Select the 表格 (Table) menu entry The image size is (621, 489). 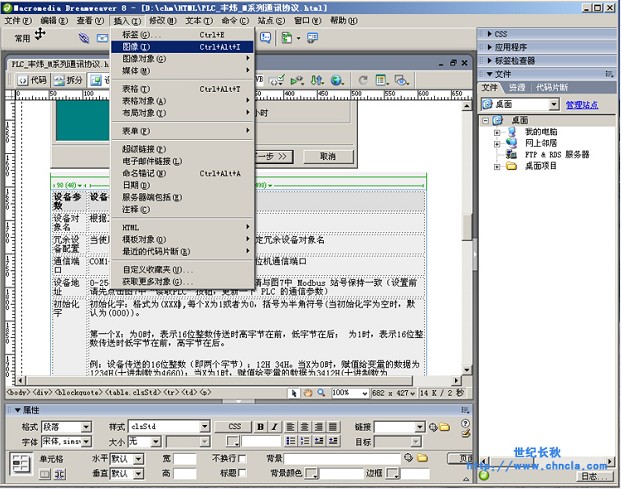(182, 89)
